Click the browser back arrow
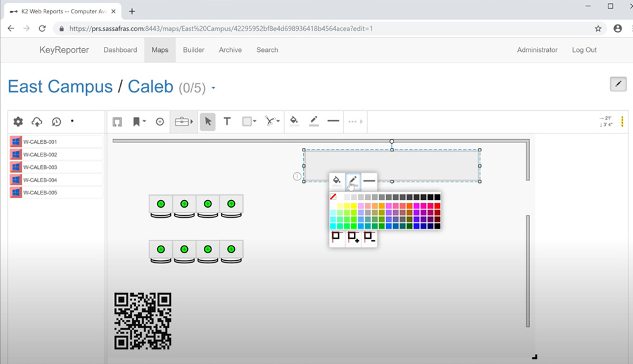 pyautogui.click(x=11, y=28)
